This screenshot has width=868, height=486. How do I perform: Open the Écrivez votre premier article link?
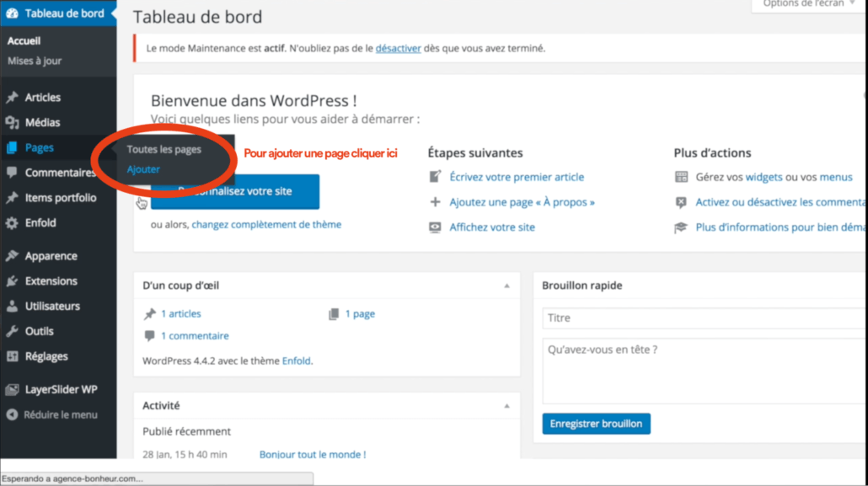(x=517, y=177)
